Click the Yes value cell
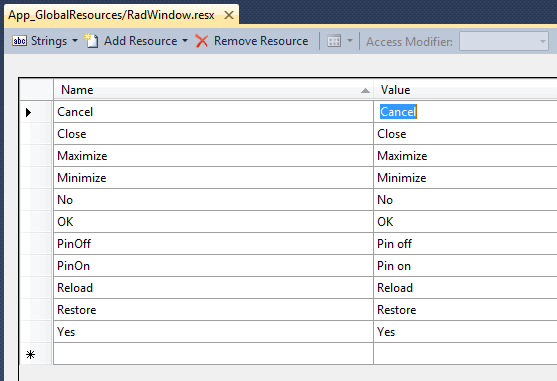557x381 pixels. click(465, 332)
